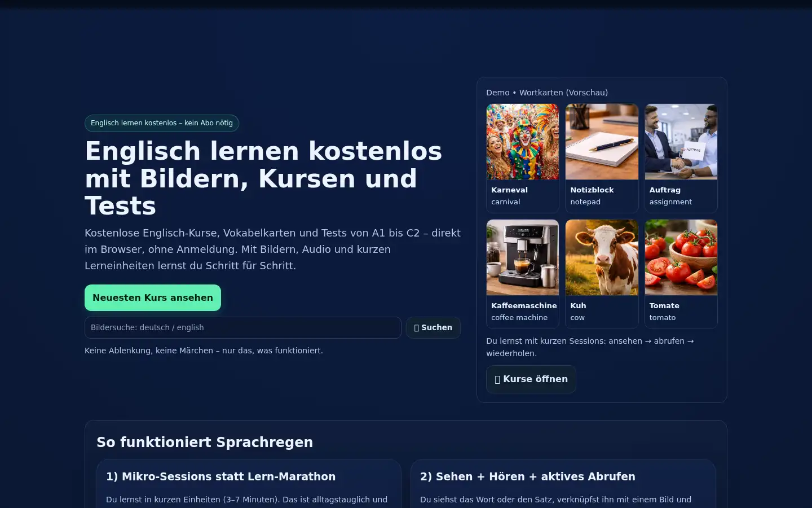Click the Karneval word label
This screenshot has height=508, width=812.
pyautogui.click(x=509, y=190)
